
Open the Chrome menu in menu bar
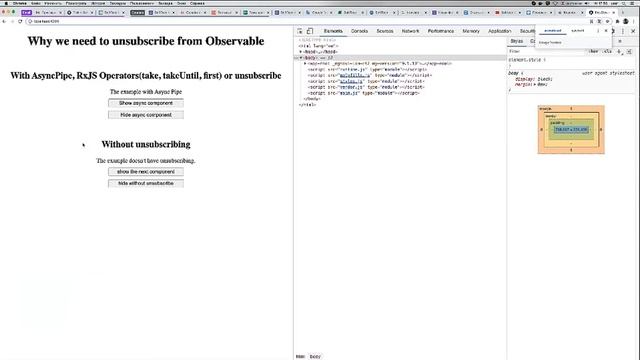[x=19, y=3]
